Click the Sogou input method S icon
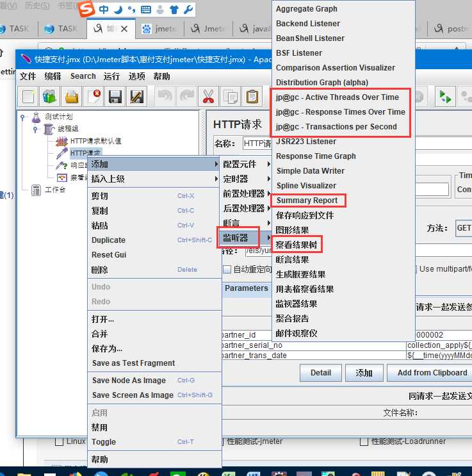The width and height of the screenshot is (472, 476). (87, 9)
